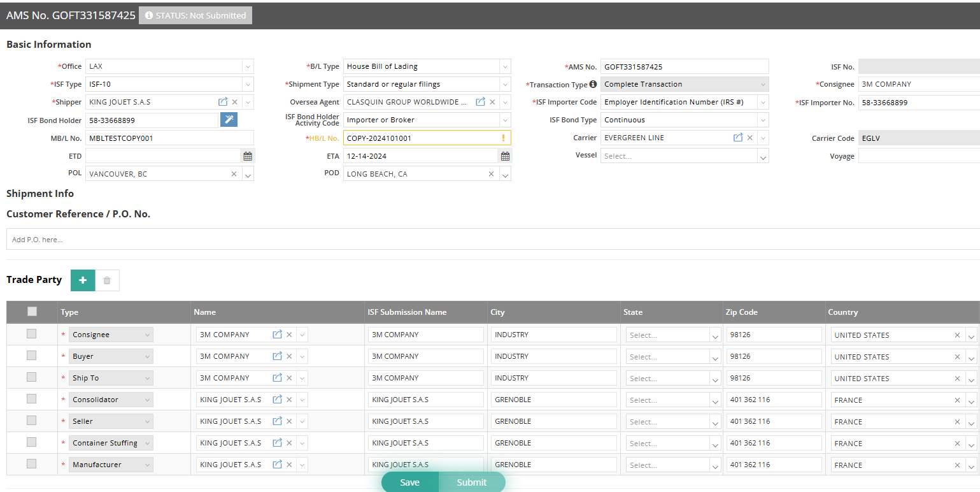This screenshot has height=492, width=980.
Task: Open the ISF Bond Type dropdown
Action: [762, 120]
